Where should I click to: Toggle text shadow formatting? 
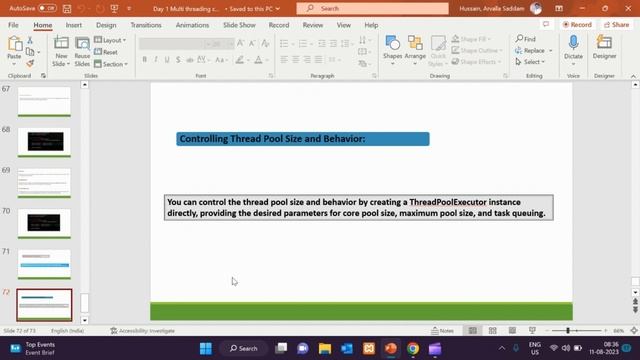coord(178,60)
